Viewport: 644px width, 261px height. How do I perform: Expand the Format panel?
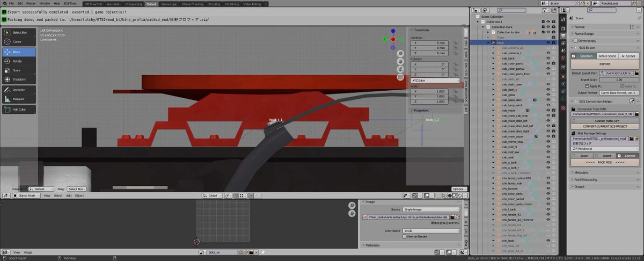605,26
